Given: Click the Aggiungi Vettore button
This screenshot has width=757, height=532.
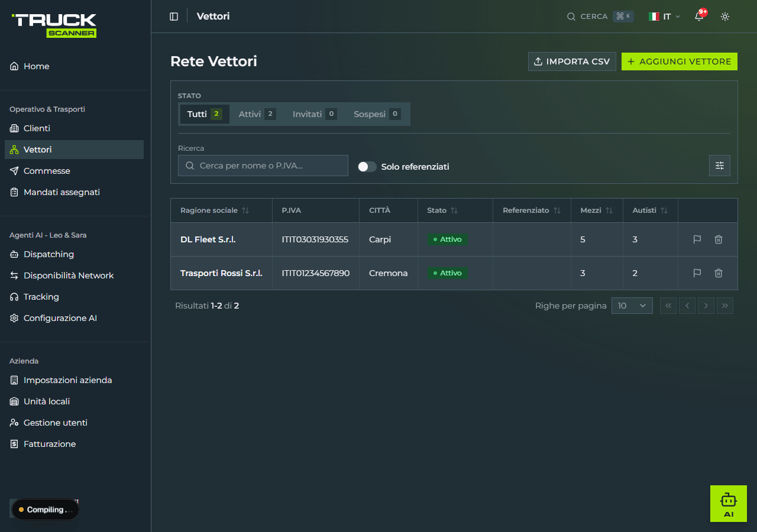Looking at the screenshot, I should [680, 61].
